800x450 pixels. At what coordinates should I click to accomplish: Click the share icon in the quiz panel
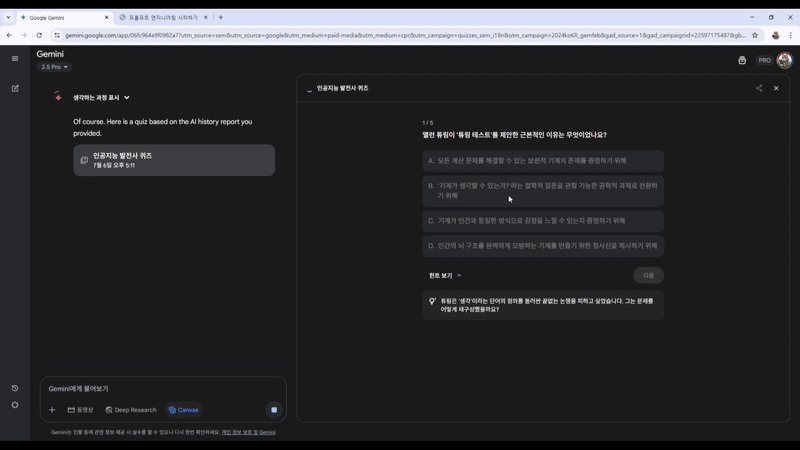point(759,88)
